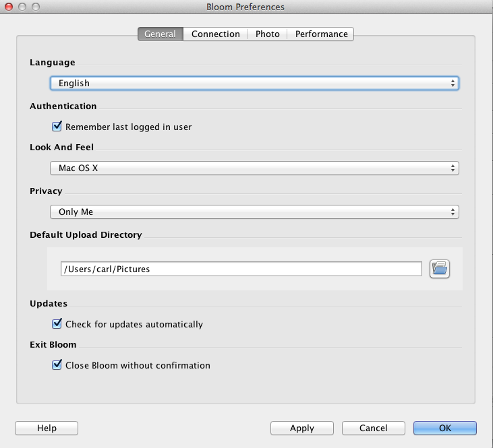Click the Apply button
The height and width of the screenshot is (448, 493).
point(302,428)
